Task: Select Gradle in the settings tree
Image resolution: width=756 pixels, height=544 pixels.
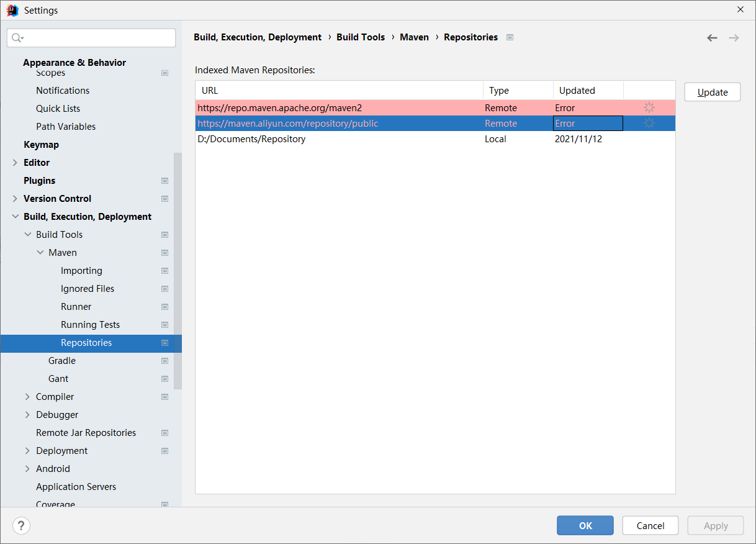Action: 62,361
